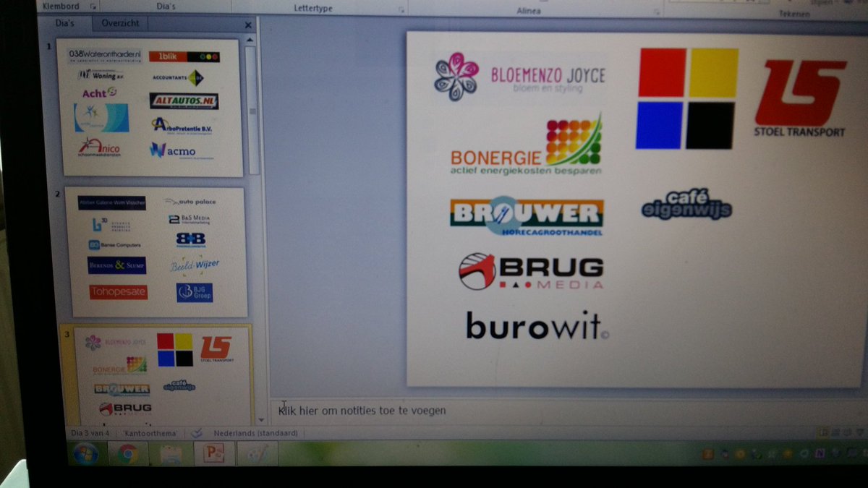This screenshot has height=488, width=868.
Task: Select the four colored squares logo
Action: 686,98
